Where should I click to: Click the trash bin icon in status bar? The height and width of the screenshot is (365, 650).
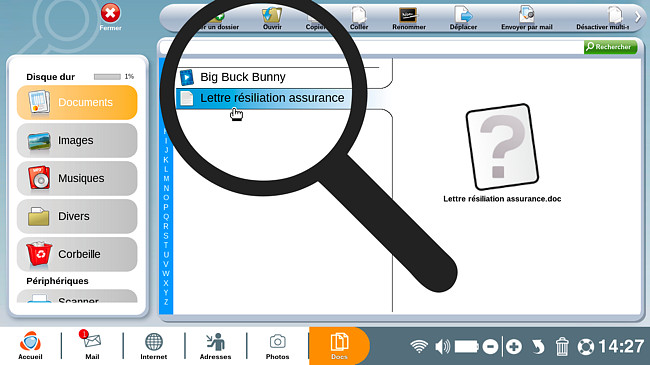pyautogui.click(x=562, y=346)
